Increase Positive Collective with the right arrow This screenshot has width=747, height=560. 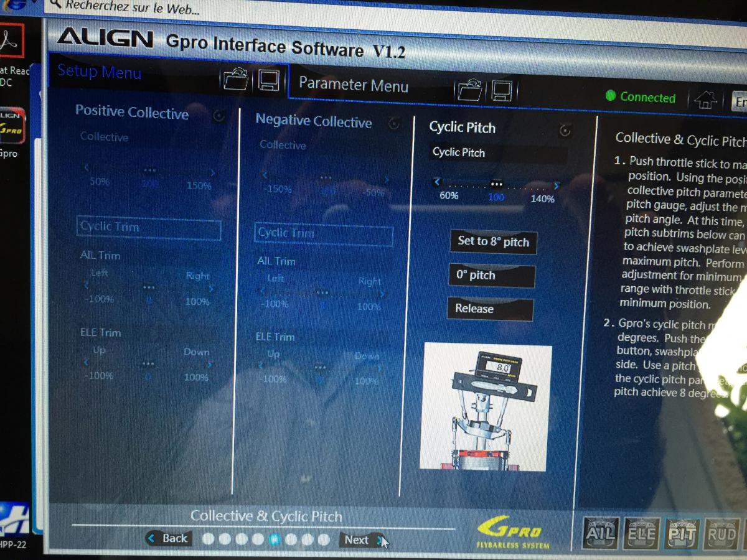click(x=213, y=172)
